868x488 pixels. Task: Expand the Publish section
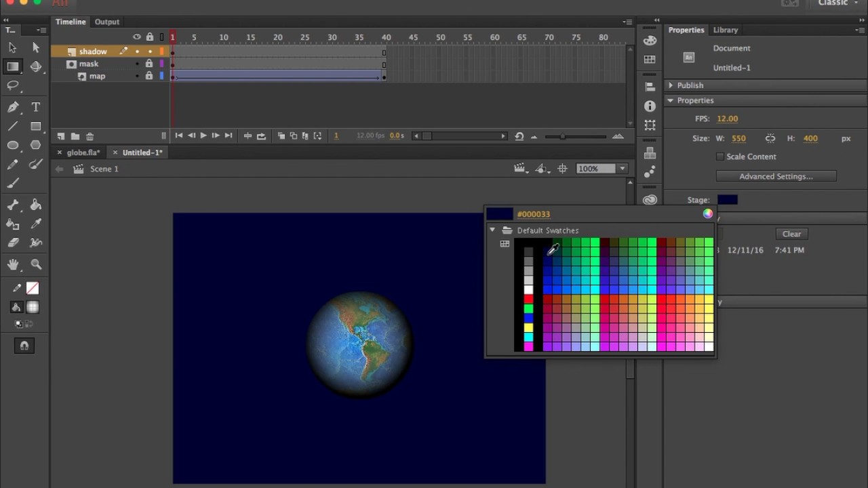tap(671, 85)
